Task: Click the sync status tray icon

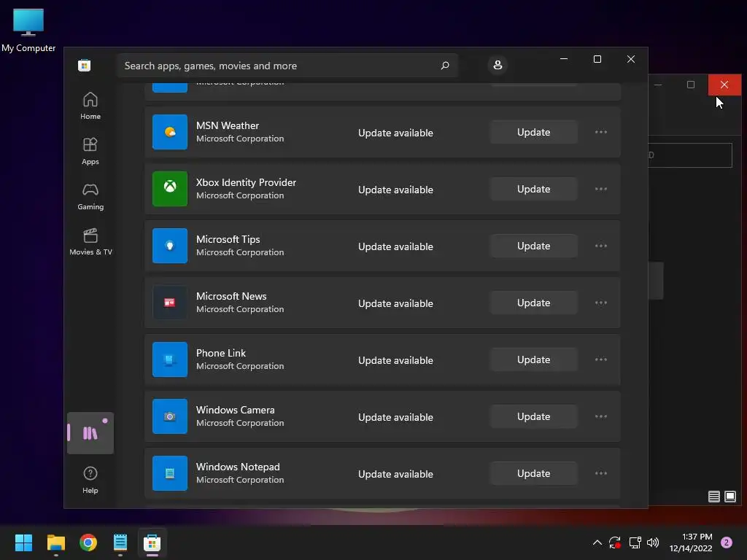Action: (615, 542)
